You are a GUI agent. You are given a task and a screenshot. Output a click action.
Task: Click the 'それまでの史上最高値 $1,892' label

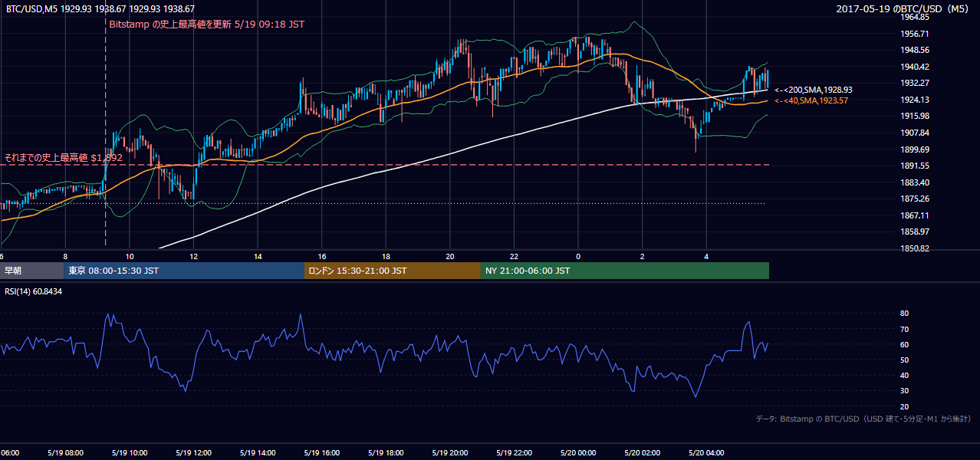coord(64,157)
